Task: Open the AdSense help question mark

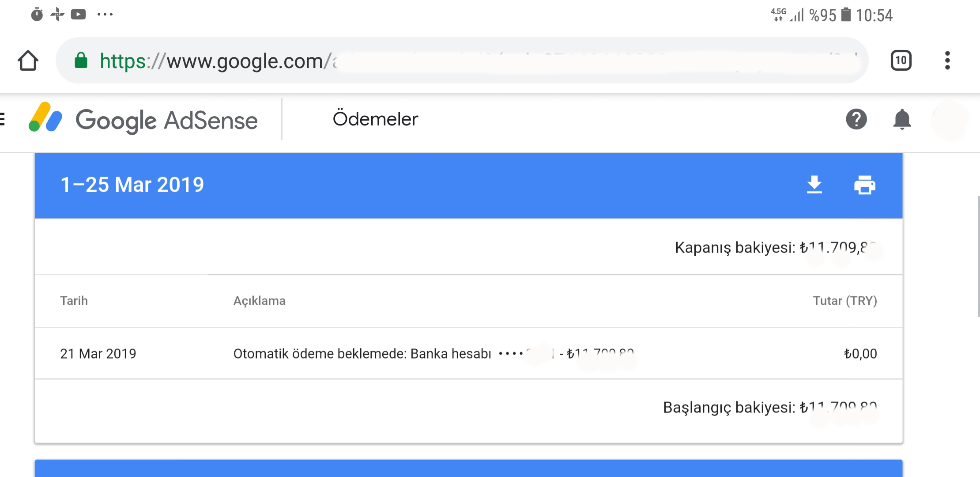Action: pos(856,119)
